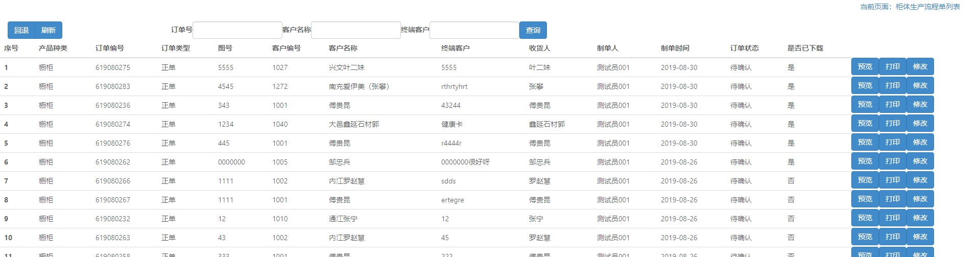Viewport: 980px width, 257px height.
Task: Focus the 终端客户 search field
Action: (x=474, y=30)
